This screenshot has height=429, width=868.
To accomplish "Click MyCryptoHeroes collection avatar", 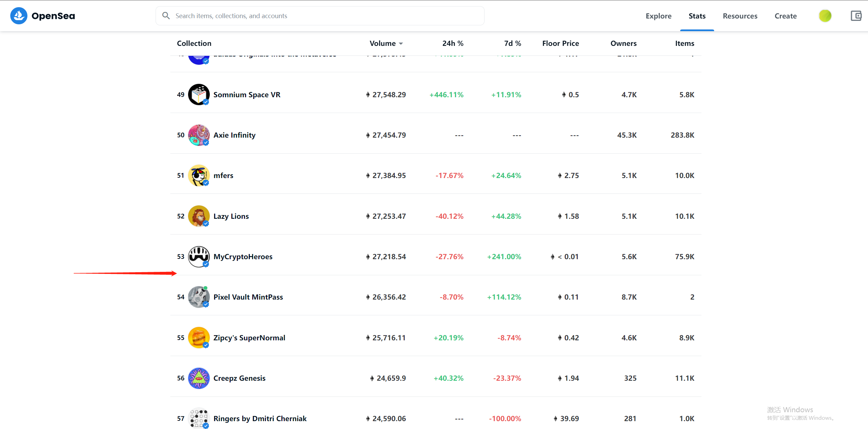I will click(199, 256).
